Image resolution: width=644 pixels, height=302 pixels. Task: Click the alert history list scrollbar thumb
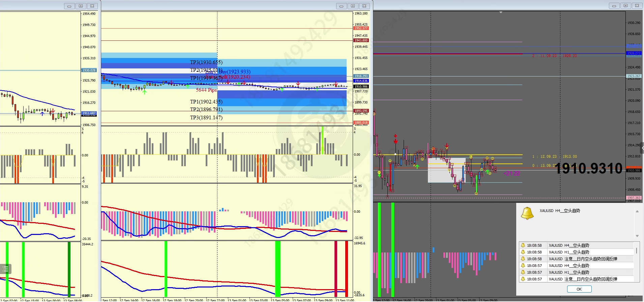pyautogui.click(x=637, y=250)
